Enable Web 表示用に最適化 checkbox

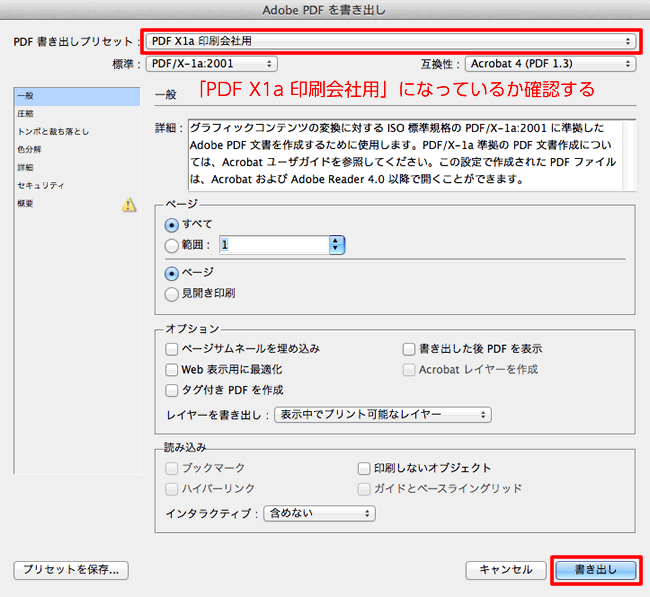pyautogui.click(x=171, y=369)
